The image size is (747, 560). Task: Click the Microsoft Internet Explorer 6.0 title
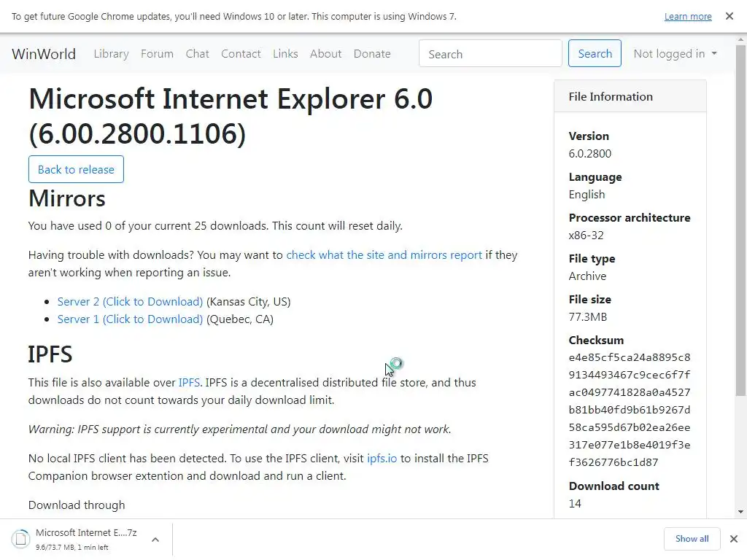tap(231, 116)
